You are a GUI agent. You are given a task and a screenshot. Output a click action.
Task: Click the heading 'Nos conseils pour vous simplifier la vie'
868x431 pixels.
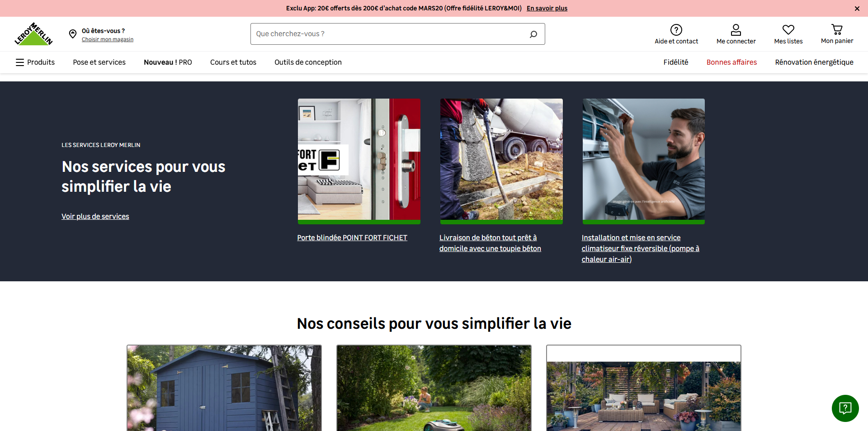click(434, 324)
